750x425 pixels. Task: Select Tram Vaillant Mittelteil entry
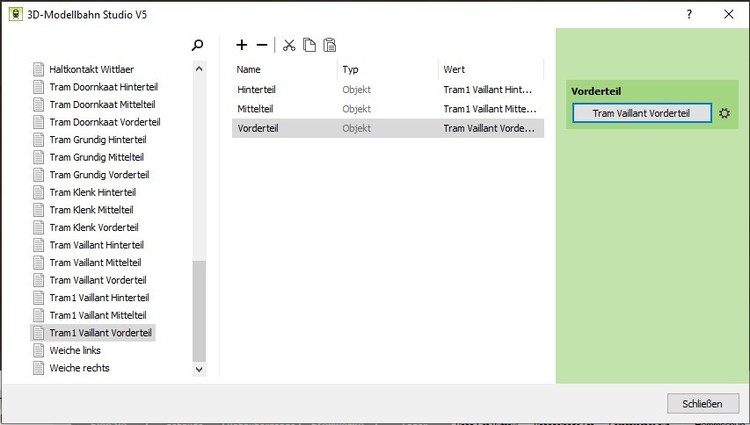95,263
